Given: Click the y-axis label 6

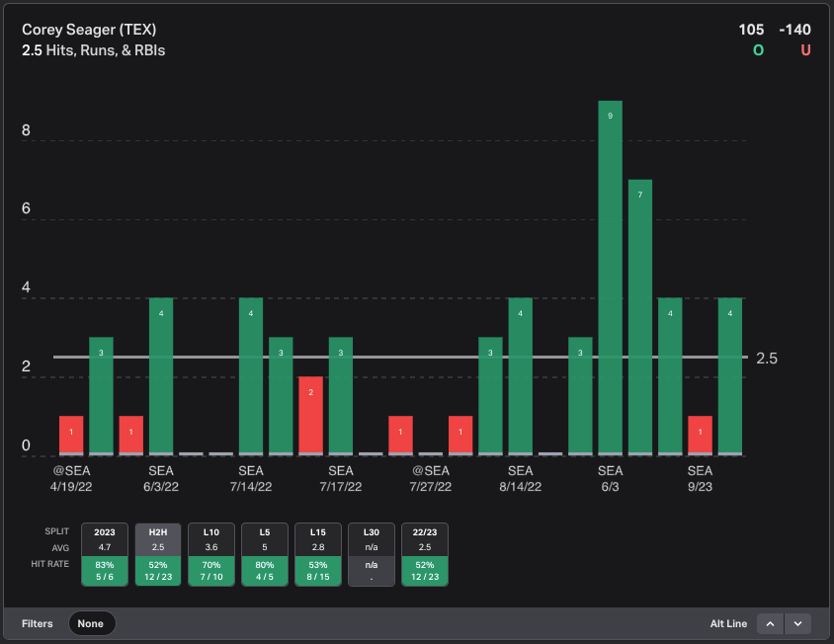Looking at the screenshot, I should [26, 208].
